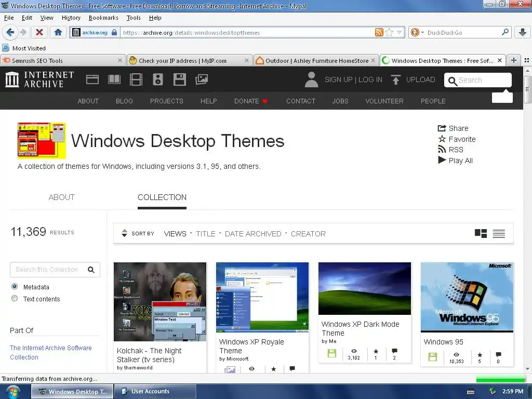Screen dimensions: 532x399
Task: Click the Favorite link
Action: (x=457, y=139)
